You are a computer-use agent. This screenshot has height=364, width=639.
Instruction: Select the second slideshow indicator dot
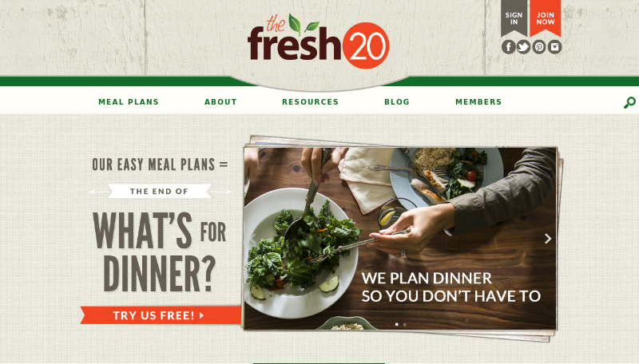click(405, 325)
